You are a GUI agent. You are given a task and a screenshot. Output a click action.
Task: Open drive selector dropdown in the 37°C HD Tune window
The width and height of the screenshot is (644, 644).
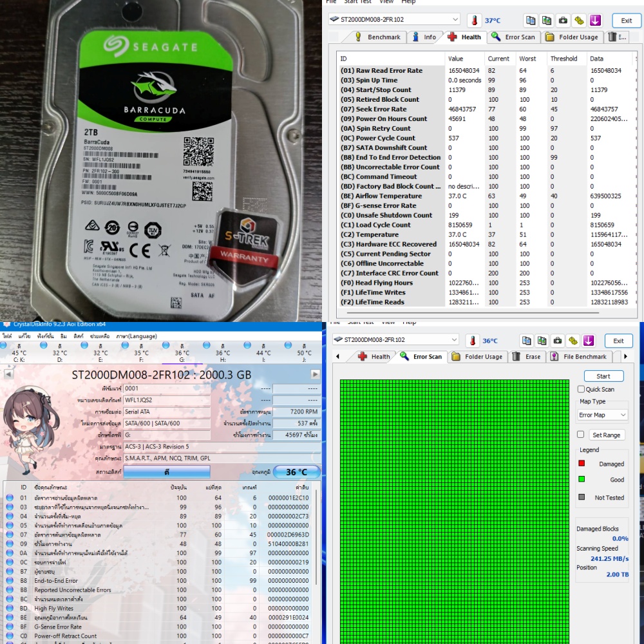pos(394,19)
